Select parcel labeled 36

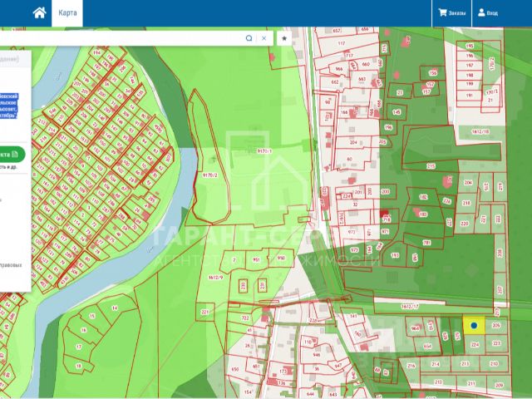click(317, 368)
